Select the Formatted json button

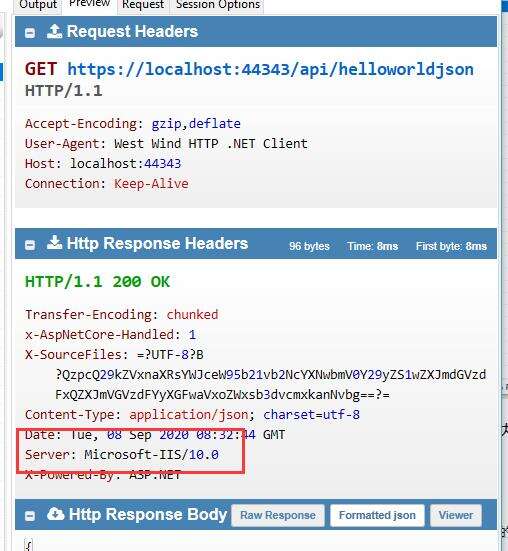[377, 516]
